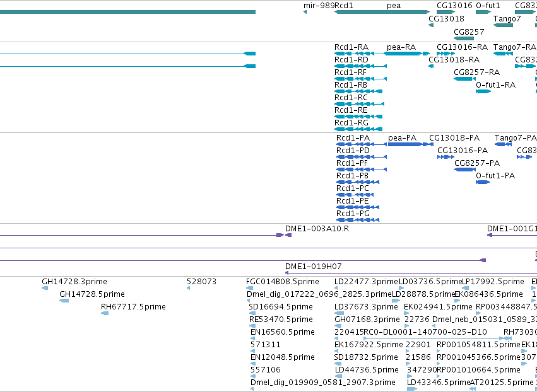Viewport: 537px width, 392px height.
Task: Select the CG13018-RA transcript
Action: [x=431, y=66]
